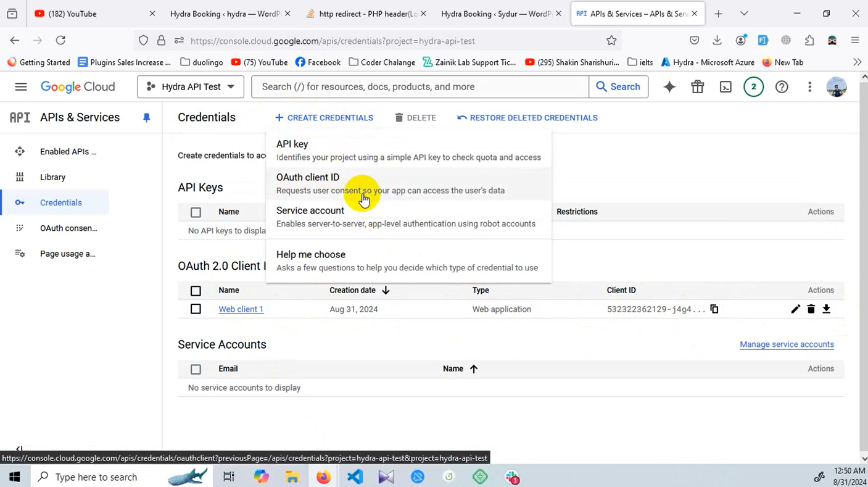Open the Manage service accounts link
Viewport: 868px width, 487px height.
tap(787, 344)
